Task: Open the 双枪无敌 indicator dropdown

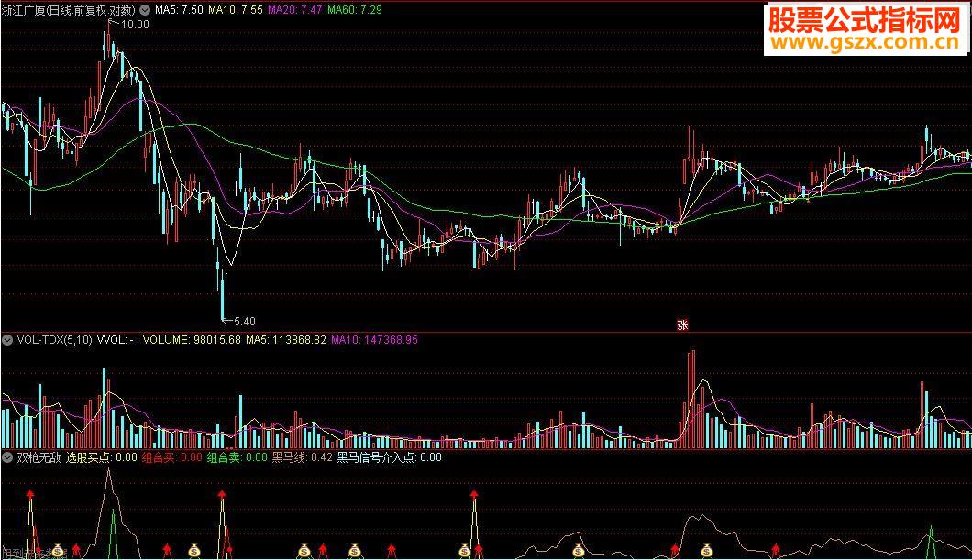Action: [x=7, y=457]
